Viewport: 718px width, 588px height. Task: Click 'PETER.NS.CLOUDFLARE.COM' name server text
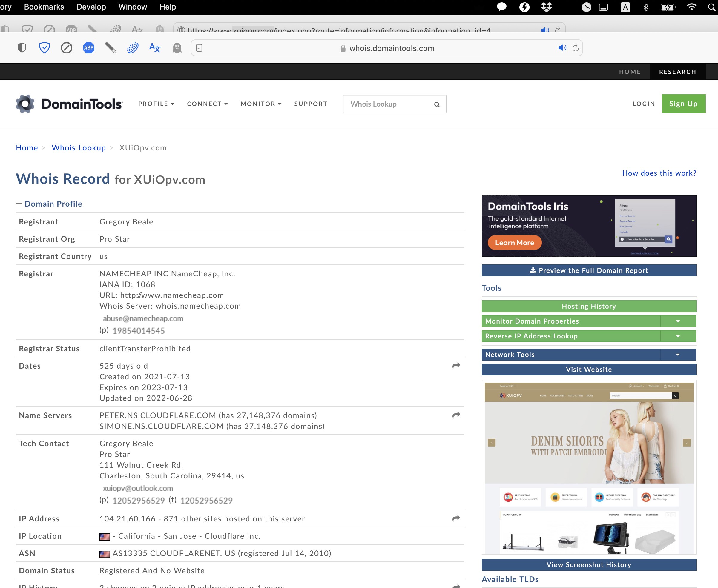[158, 415]
